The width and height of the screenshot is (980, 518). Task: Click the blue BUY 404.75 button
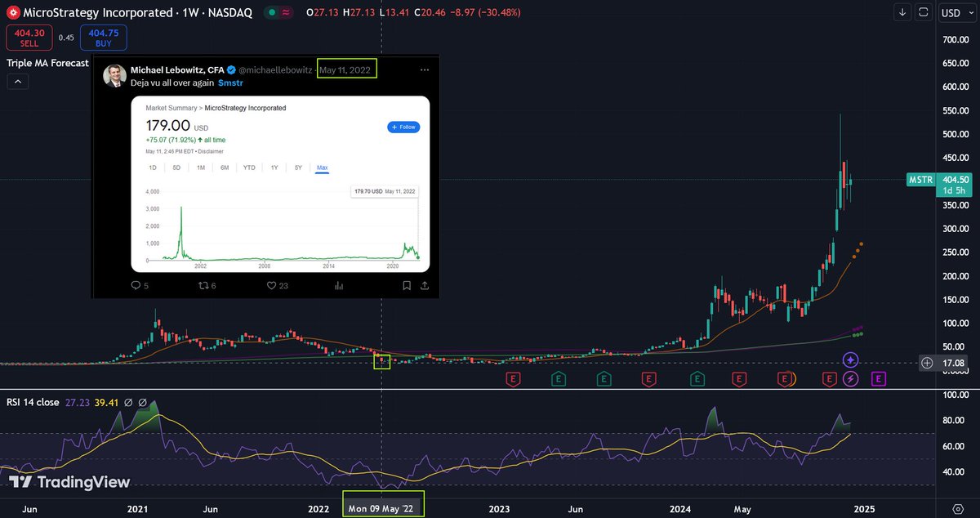coord(102,37)
